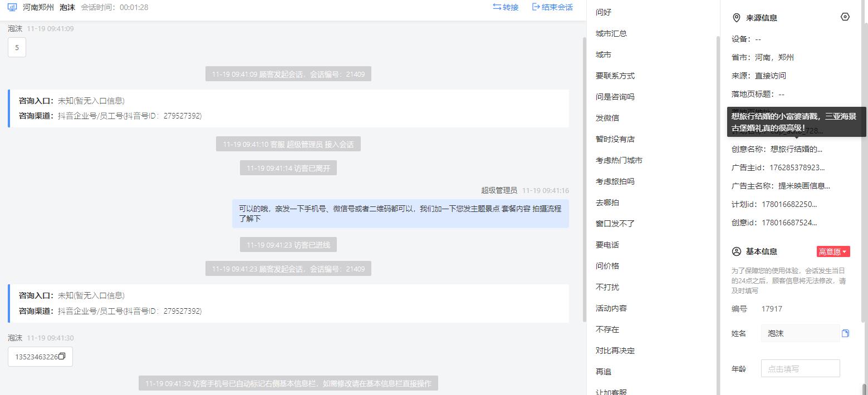The image size is (868, 395).
Task: Click the chat message bubble showing 5
Action: (x=17, y=47)
